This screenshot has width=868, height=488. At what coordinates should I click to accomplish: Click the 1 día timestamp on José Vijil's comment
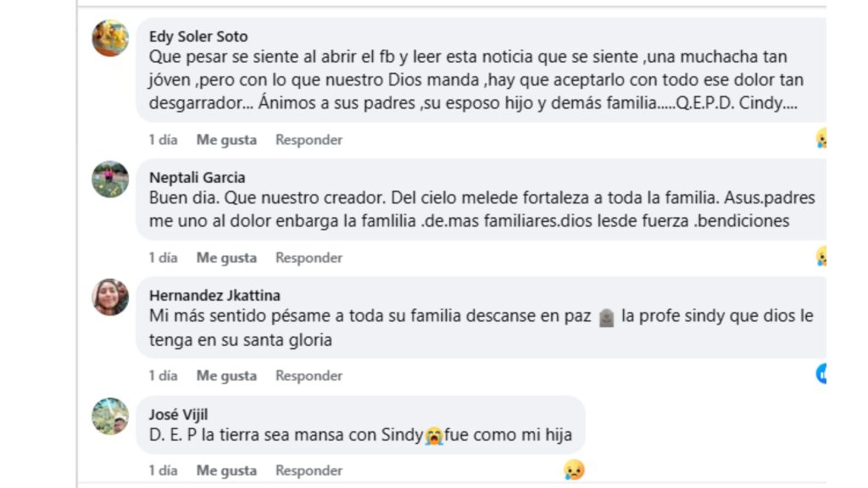click(x=163, y=469)
